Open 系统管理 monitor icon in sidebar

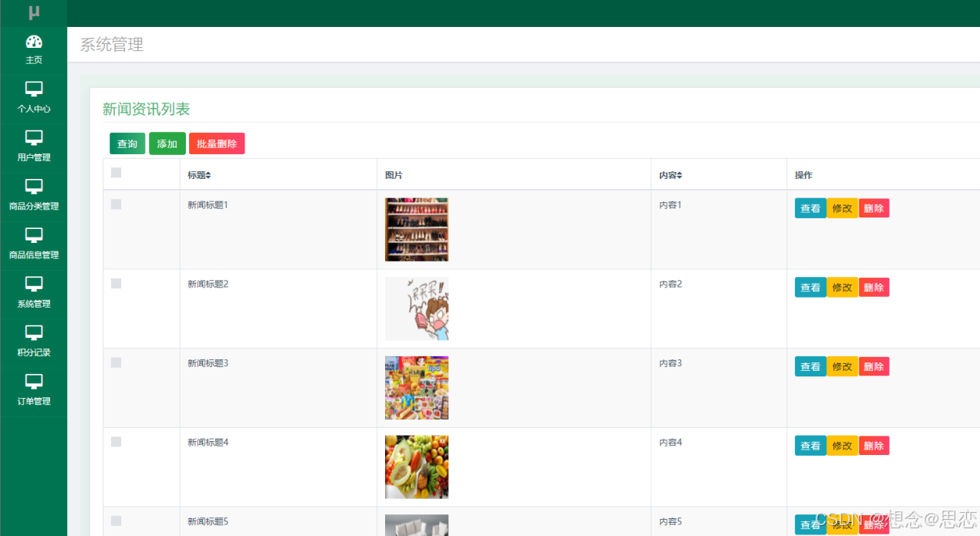34,283
